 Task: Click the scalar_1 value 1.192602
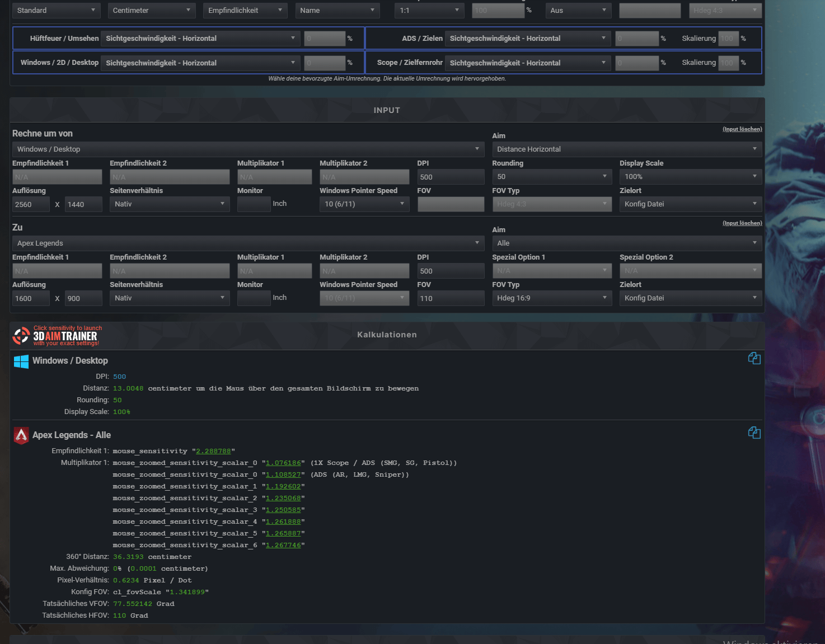pyautogui.click(x=283, y=486)
